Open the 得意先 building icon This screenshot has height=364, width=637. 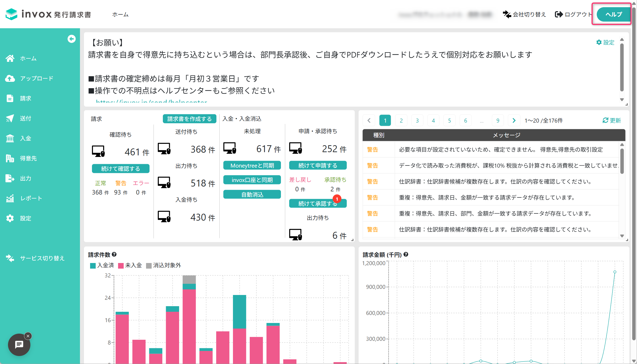click(10, 158)
